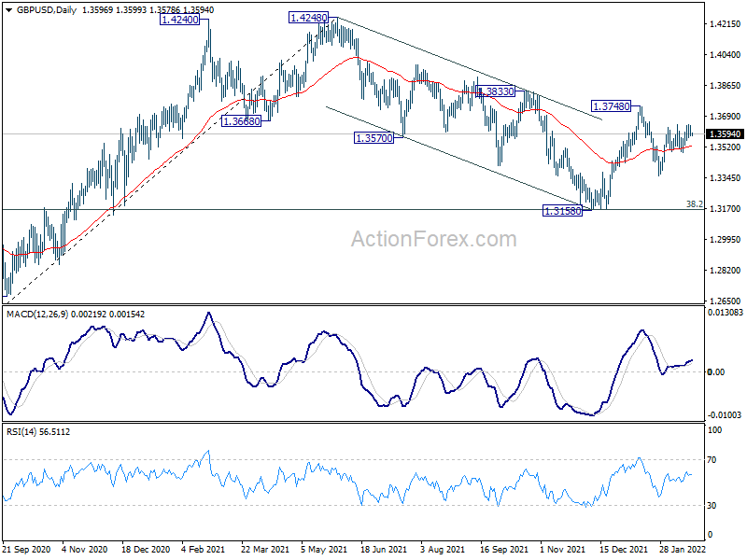747x560 pixels.
Task: Select the RSI(14) 56.5112 indicator label
Action: (x=38, y=432)
